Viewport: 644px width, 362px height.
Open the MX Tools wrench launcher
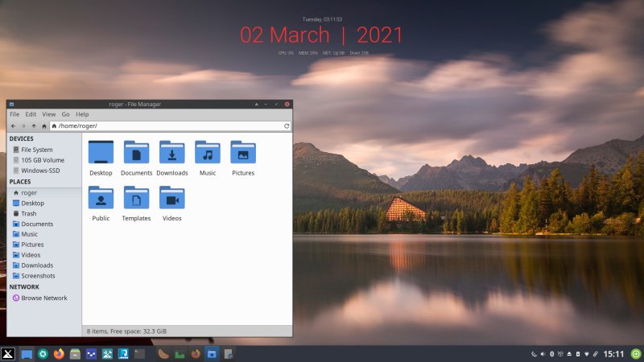pyautogui.click(x=107, y=354)
